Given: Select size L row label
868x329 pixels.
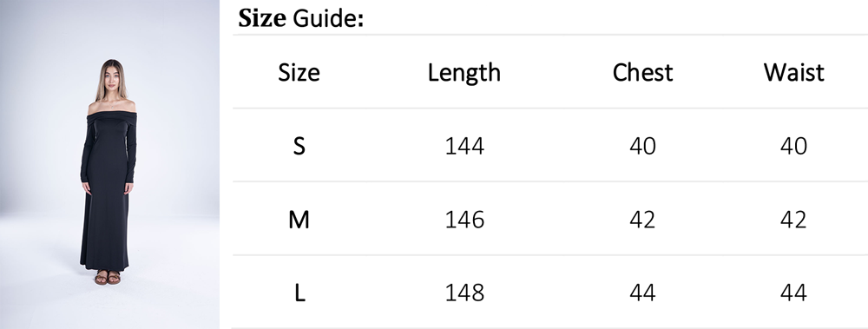Looking at the screenshot, I should click(x=299, y=293).
